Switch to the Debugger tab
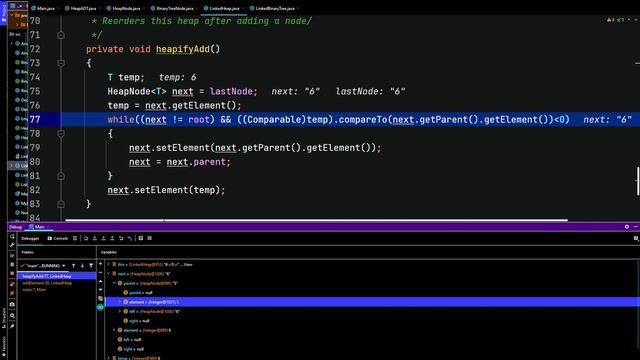 (x=30, y=238)
